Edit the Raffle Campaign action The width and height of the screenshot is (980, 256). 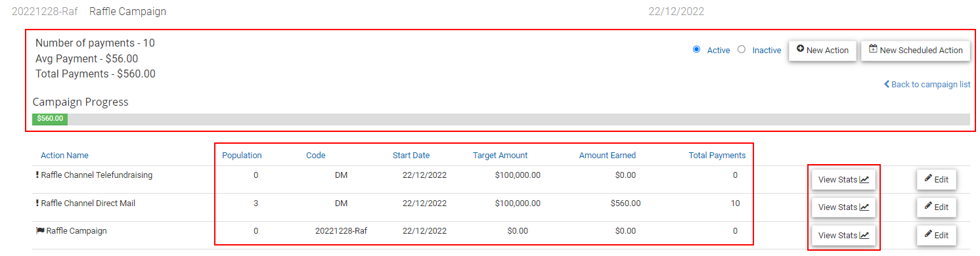(936, 235)
